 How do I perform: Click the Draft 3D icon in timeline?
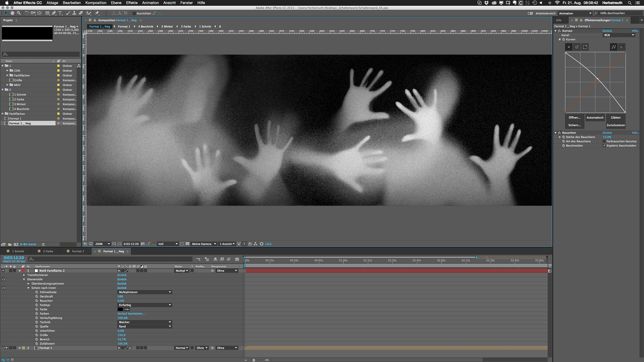(207, 259)
